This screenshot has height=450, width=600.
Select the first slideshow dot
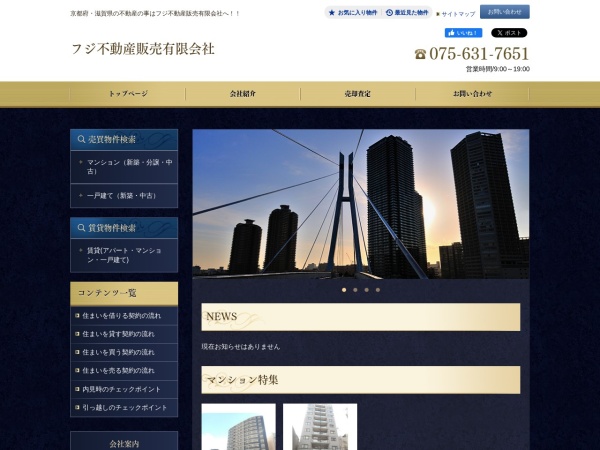(344, 290)
